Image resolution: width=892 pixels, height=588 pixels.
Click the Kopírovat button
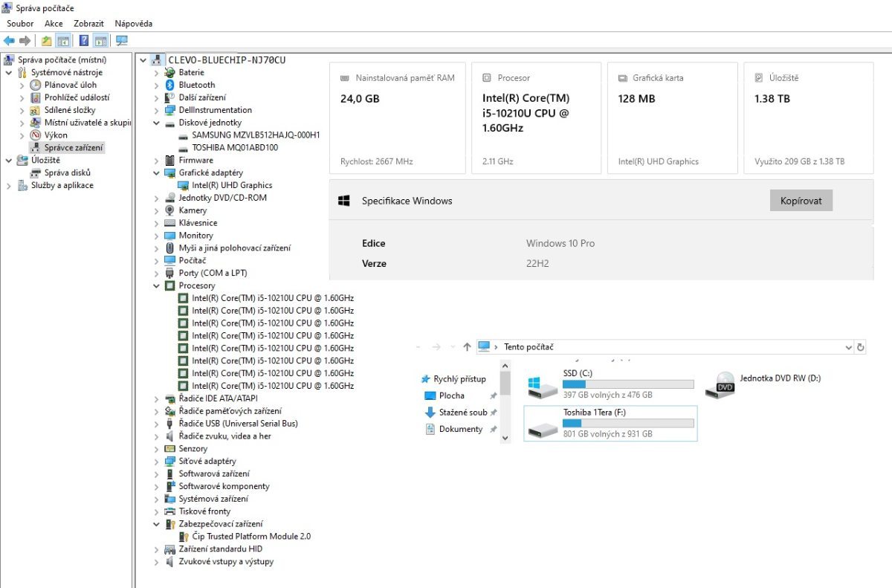click(801, 201)
